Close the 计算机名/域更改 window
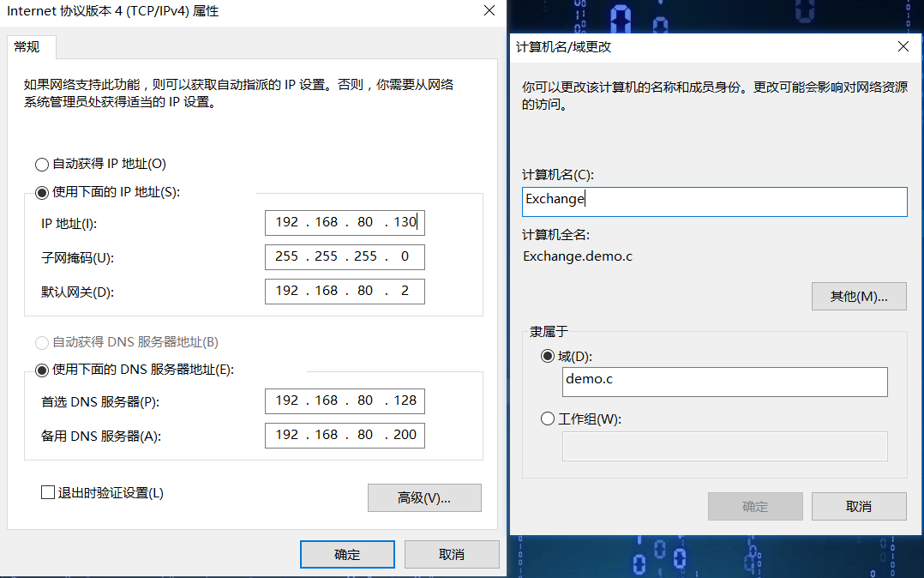924x578 pixels. pyautogui.click(x=903, y=46)
